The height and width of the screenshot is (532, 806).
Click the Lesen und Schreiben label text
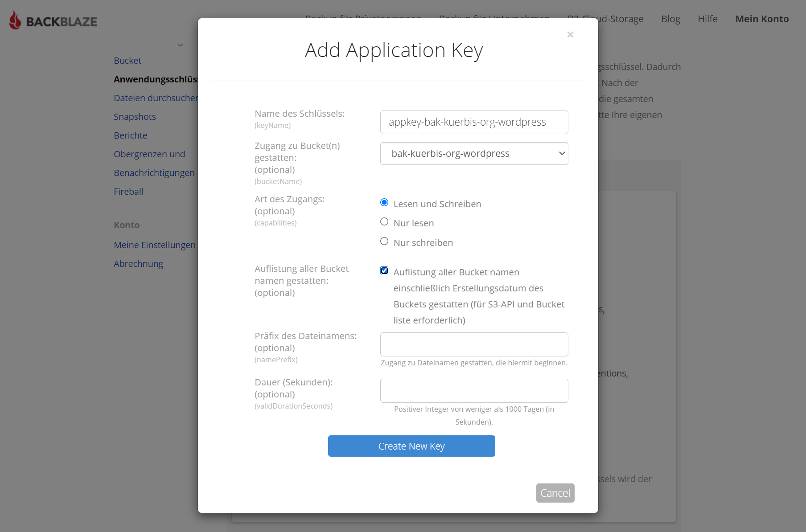(x=437, y=204)
